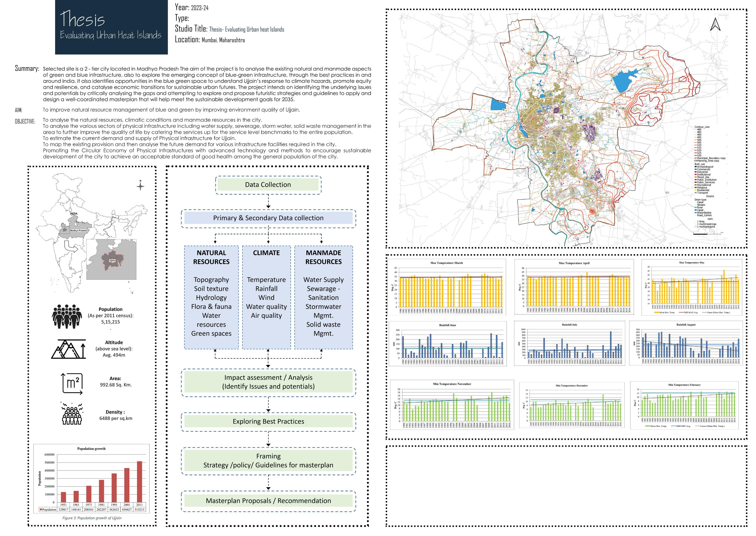Click the 2011 bar in the Population growth chart
This screenshot has height=536, width=756.
pyautogui.click(x=139, y=482)
